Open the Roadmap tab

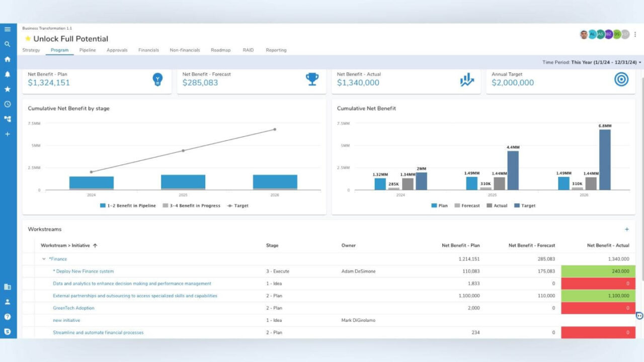(221, 50)
